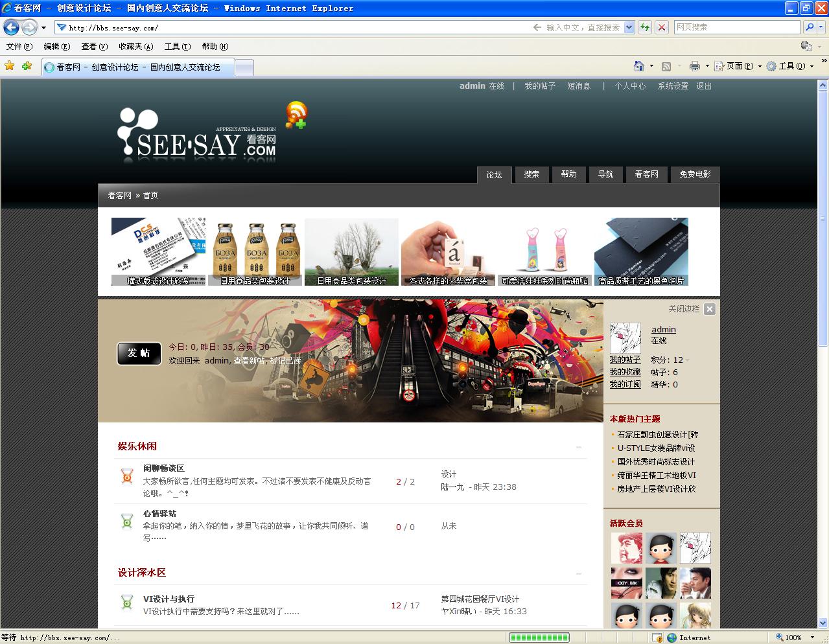Viewport: 829px width, 644px height.
Task: Select the 论坛 navigation tab
Action: pos(495,175)
